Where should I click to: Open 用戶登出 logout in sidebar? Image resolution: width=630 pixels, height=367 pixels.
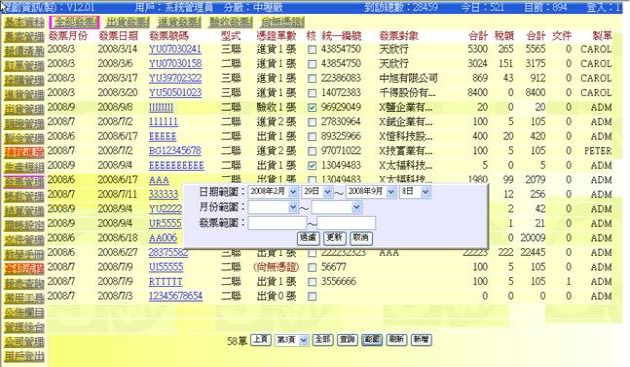24,356
